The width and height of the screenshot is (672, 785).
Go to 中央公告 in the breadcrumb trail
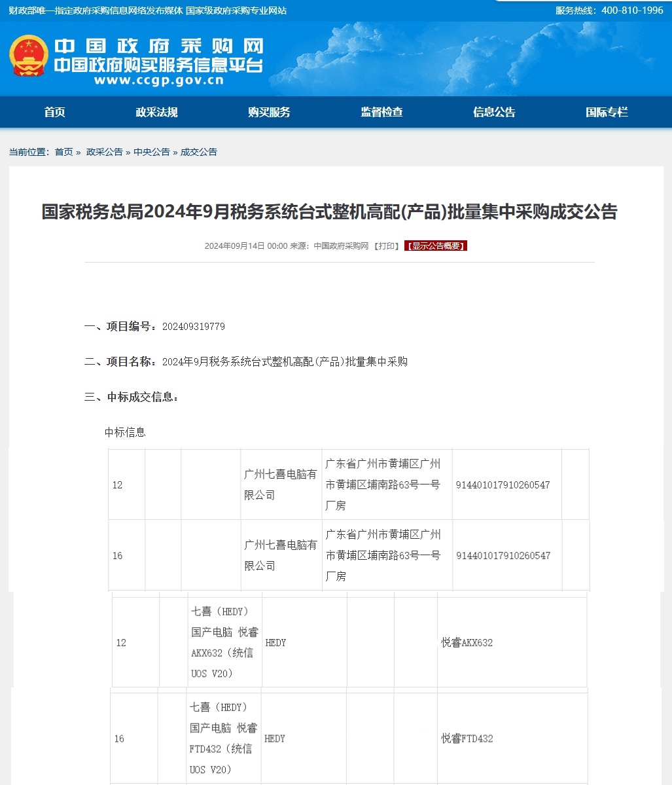click(152, 152)
